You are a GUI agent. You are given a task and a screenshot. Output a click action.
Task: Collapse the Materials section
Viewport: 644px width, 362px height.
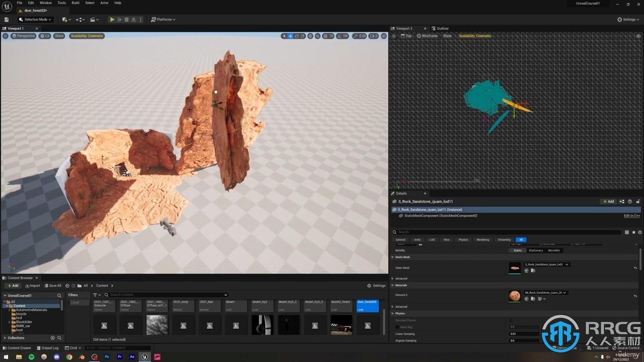[393, 285]
